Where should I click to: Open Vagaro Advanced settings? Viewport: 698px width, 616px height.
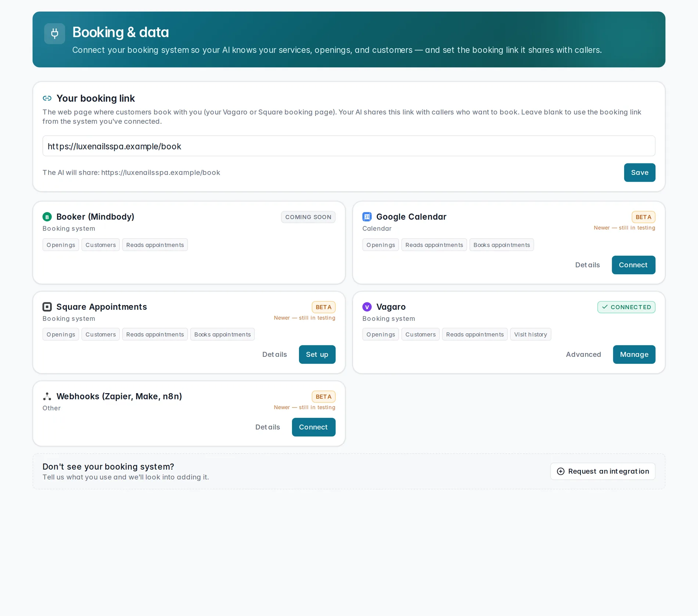[x=583, y=355]
